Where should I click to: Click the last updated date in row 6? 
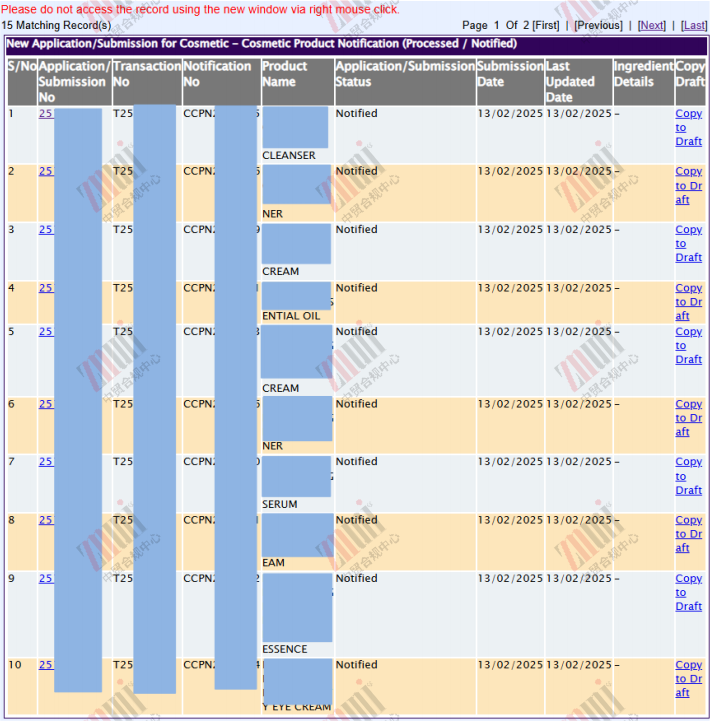point(579,404)
